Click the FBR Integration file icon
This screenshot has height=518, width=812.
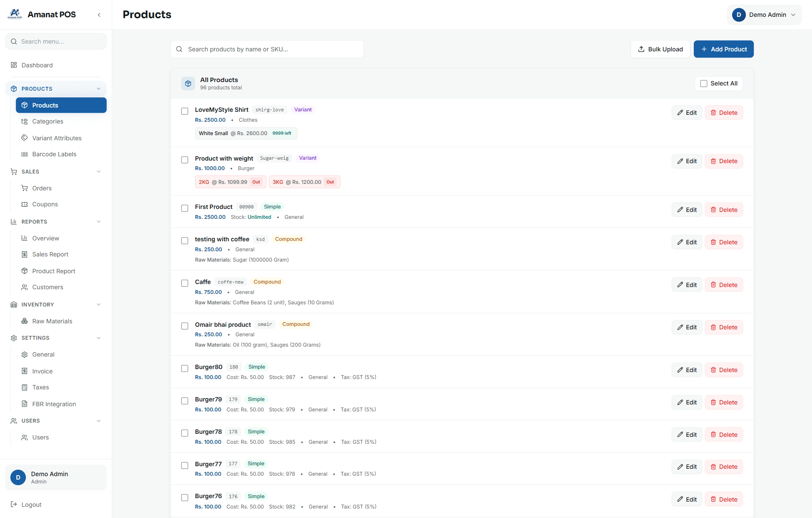[25, 404]
